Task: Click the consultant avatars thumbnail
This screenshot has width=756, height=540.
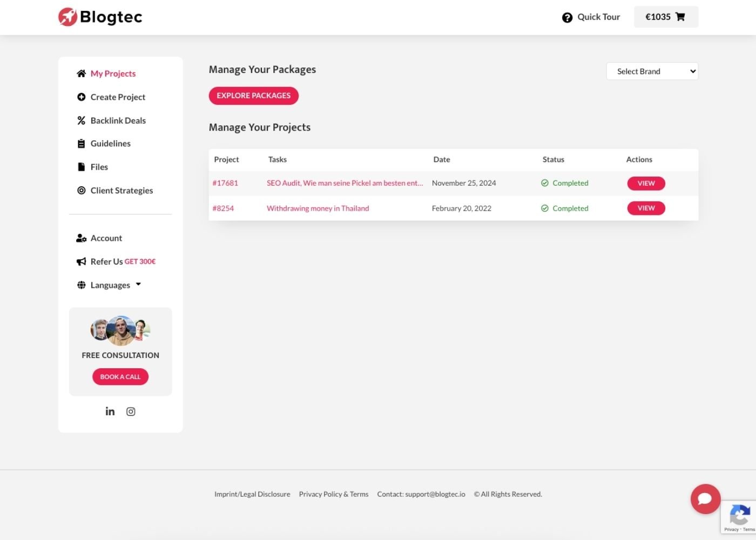Action: point(120,330)
